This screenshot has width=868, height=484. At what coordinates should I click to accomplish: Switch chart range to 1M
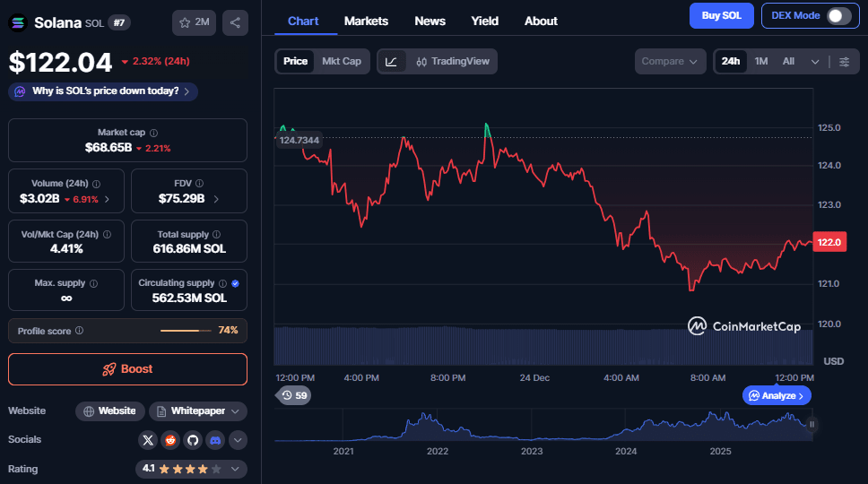(760, 61)
